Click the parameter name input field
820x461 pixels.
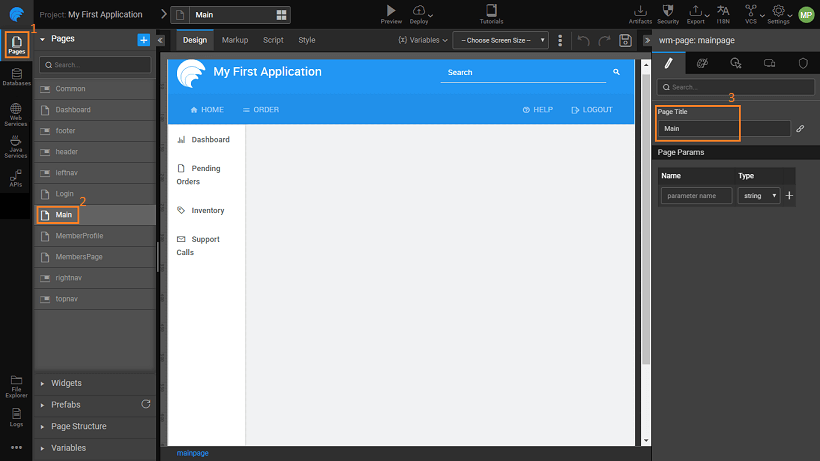tap(696, 196)
